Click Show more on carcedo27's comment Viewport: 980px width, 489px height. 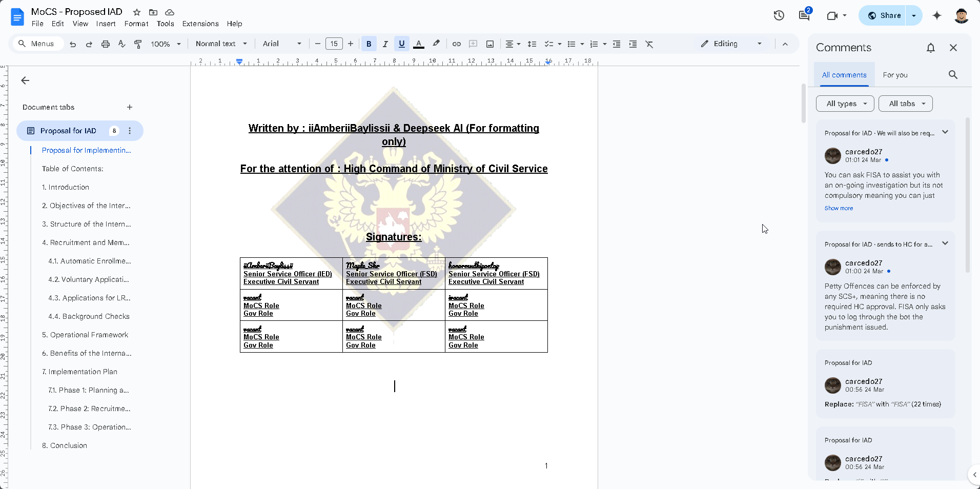[839, 208]
